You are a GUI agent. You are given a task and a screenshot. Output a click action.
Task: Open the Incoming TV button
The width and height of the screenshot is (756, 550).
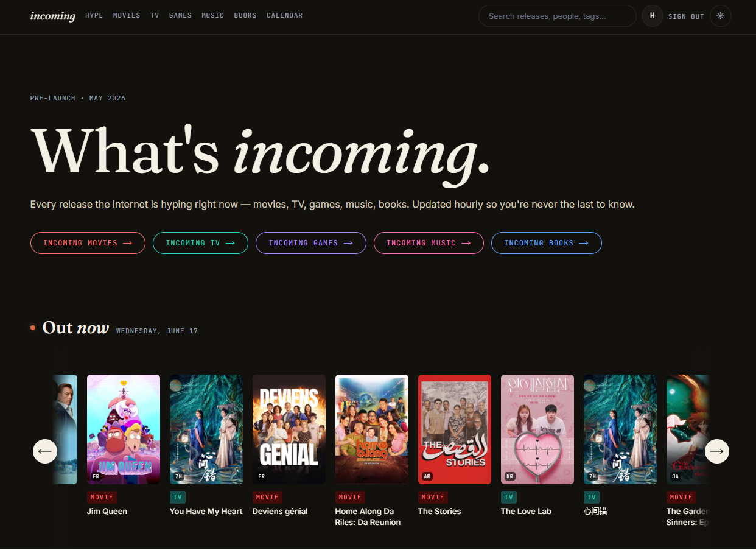pos(200,243)
